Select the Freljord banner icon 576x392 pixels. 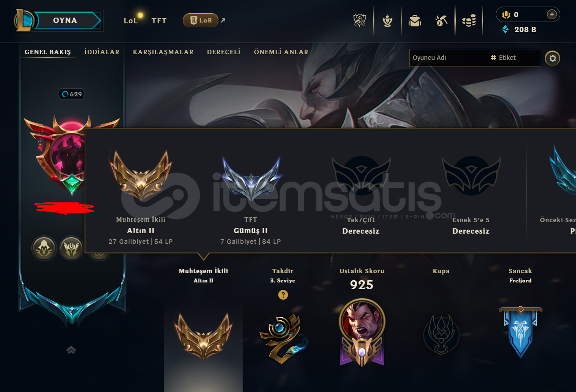521,332
